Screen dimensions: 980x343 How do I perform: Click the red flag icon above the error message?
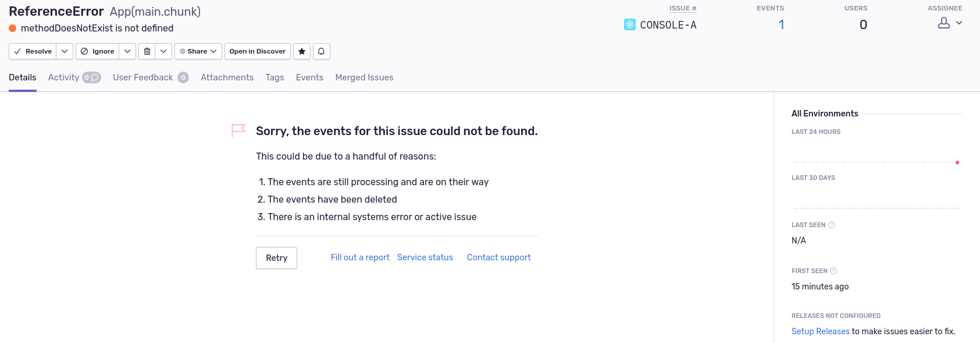pyautogui.click(x=238, y=130)
